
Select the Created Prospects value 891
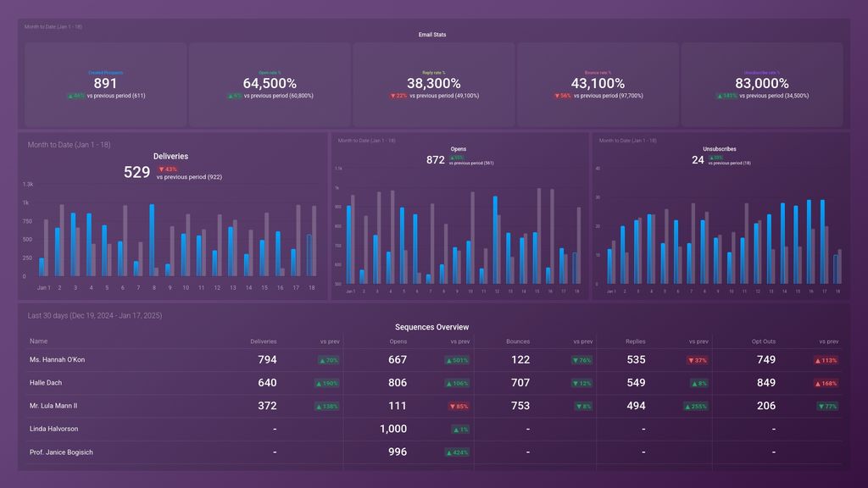105,84
